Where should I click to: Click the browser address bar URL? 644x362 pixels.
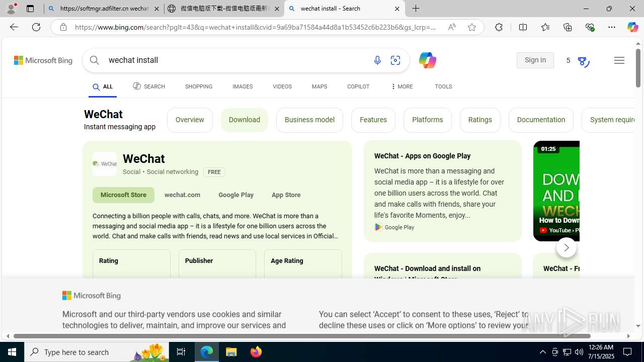(x=255, y=27)
